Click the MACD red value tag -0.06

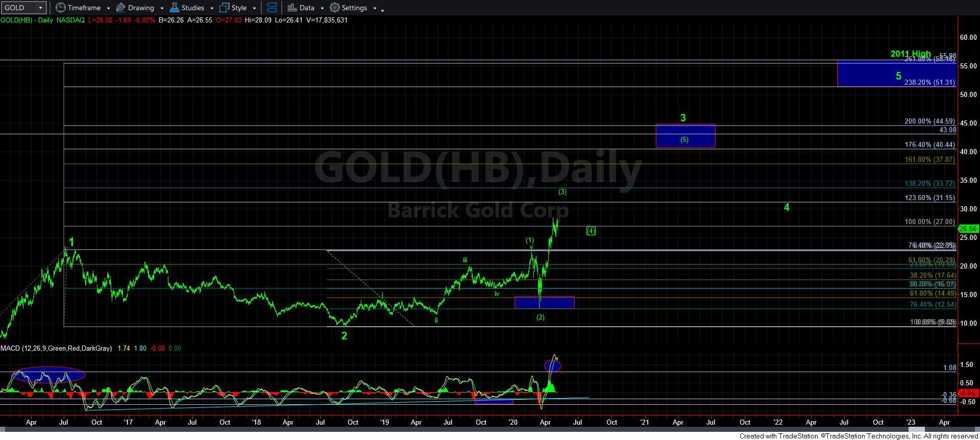pyautogui.click(x=968, y=393)
